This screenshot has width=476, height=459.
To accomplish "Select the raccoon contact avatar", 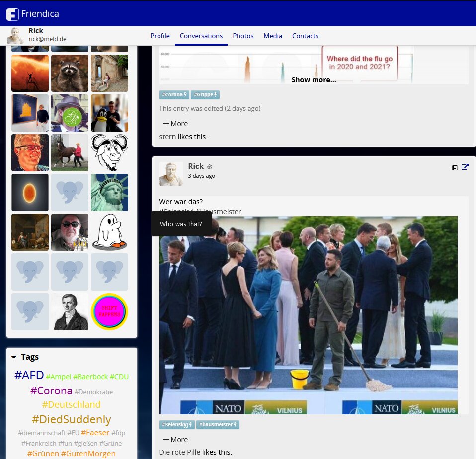I will tap(70, 73).
